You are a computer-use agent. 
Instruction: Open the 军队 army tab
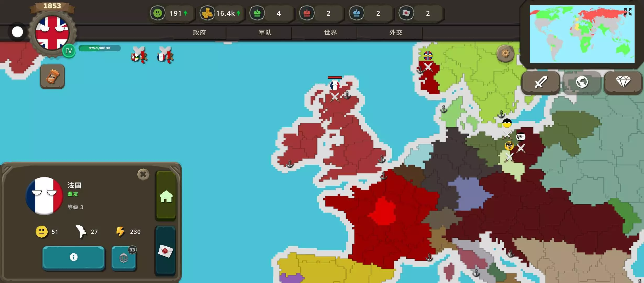click(x=265, y=32)
